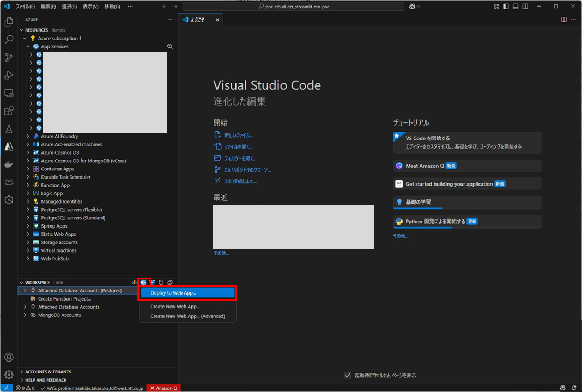Toggle the show welcome page on startup checkbox
Image resolution: width=582 pixels, height=392 pixels.
point(348,375)
